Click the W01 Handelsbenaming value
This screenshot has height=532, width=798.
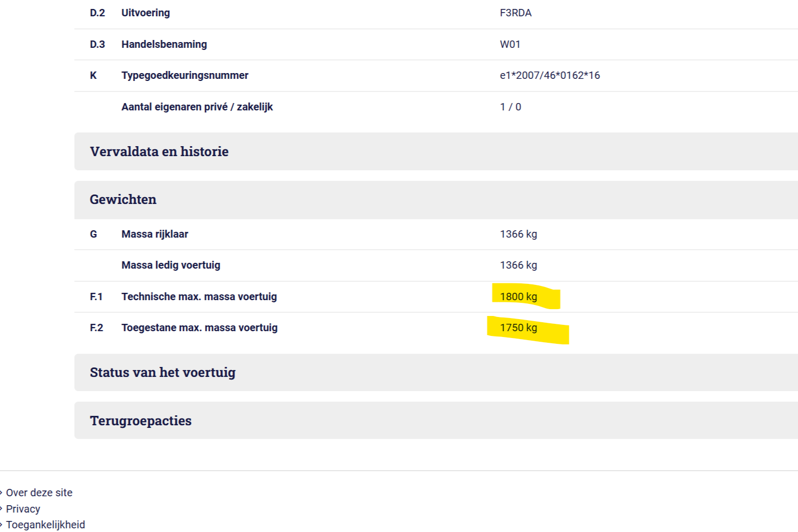click(510, 44)
